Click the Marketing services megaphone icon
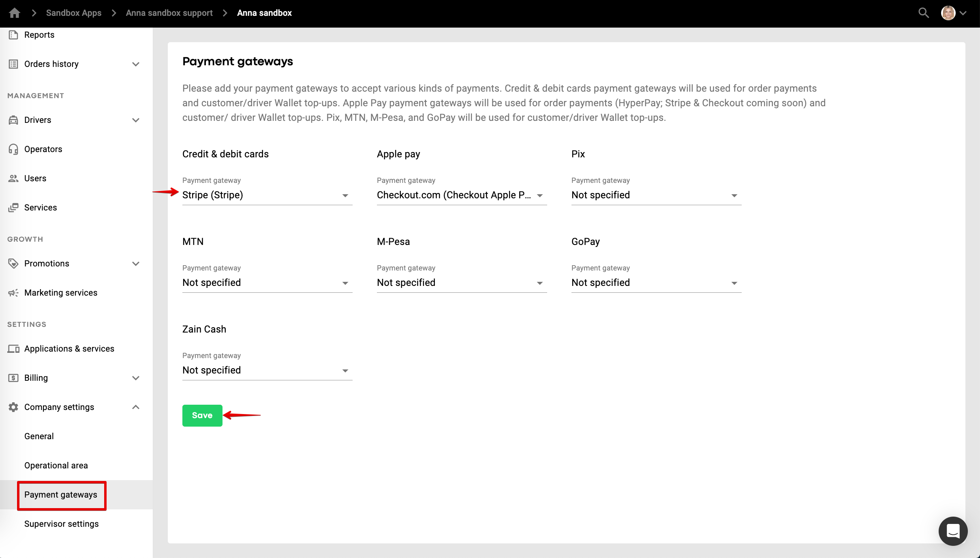The width and height of the screenshot is (980, 558). point(13,293)
